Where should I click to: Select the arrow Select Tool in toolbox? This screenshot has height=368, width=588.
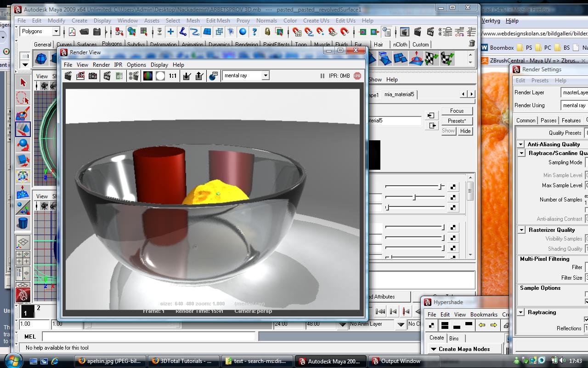(23, 83)
